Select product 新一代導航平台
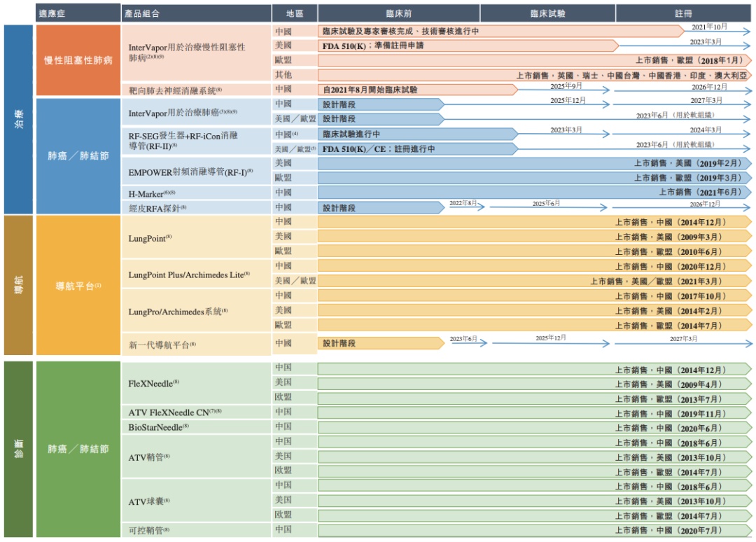This screenshot has width=756, height=542. tap(196, 344)
